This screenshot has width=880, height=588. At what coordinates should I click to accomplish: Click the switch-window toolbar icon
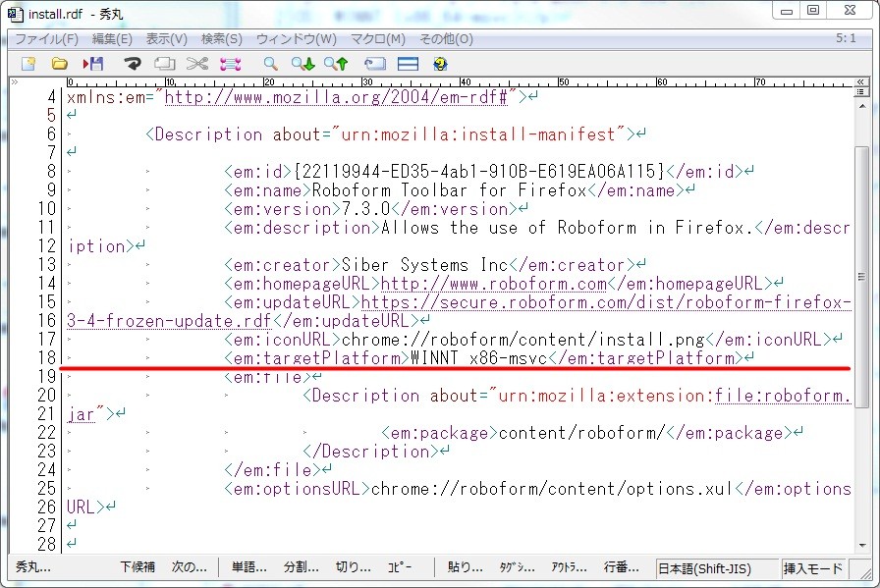pyautogui.click(x=375, y=64)
